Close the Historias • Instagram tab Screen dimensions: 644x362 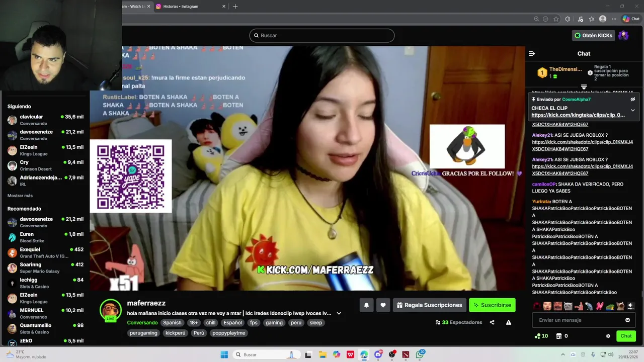pos(224,7)
